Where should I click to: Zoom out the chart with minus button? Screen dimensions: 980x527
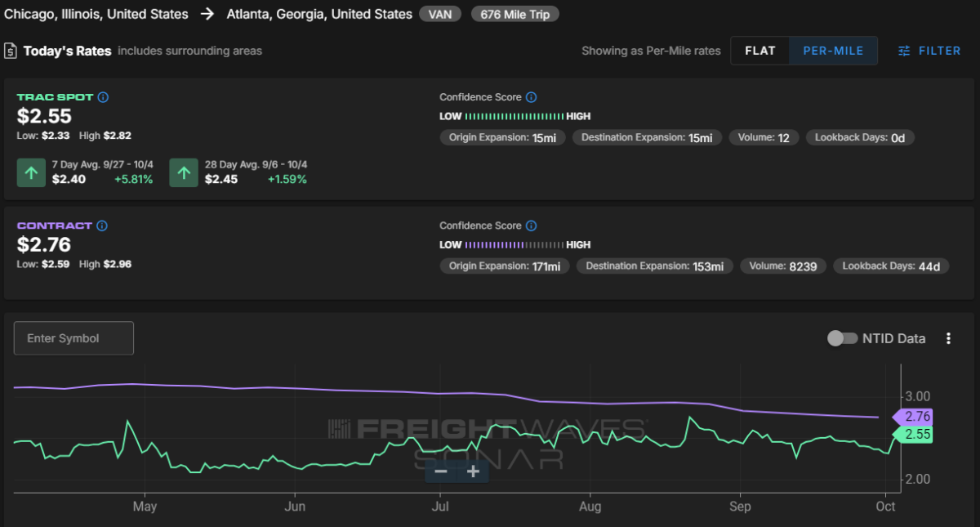[441, 471]
